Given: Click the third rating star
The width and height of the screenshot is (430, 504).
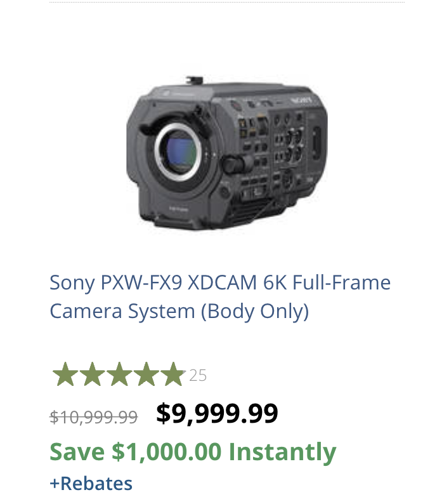Looking at the screenshot, I should [119, 374].
